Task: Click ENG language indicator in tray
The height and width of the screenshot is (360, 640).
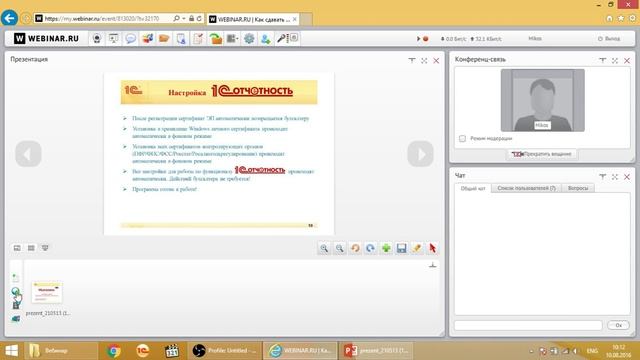Action: pyautogui.click(x=592, y=351)
